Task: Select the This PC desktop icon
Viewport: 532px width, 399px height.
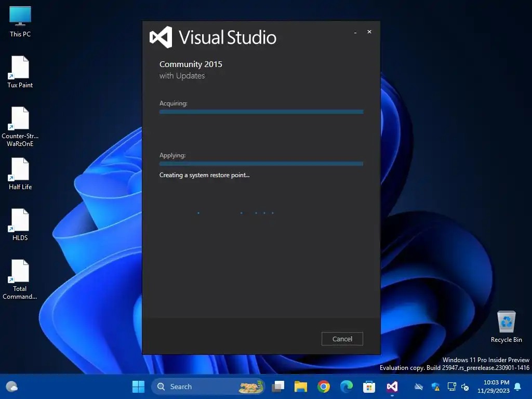Action: 20,22
